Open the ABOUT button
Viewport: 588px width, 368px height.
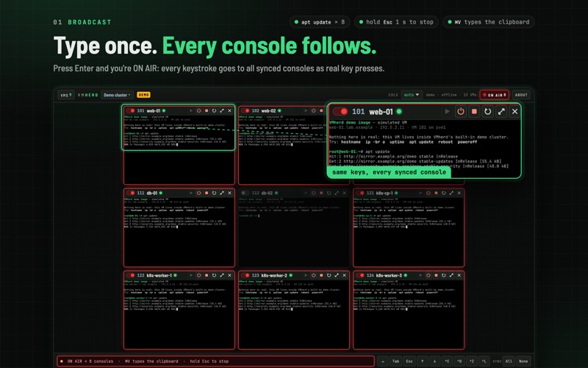pos(521,95)
